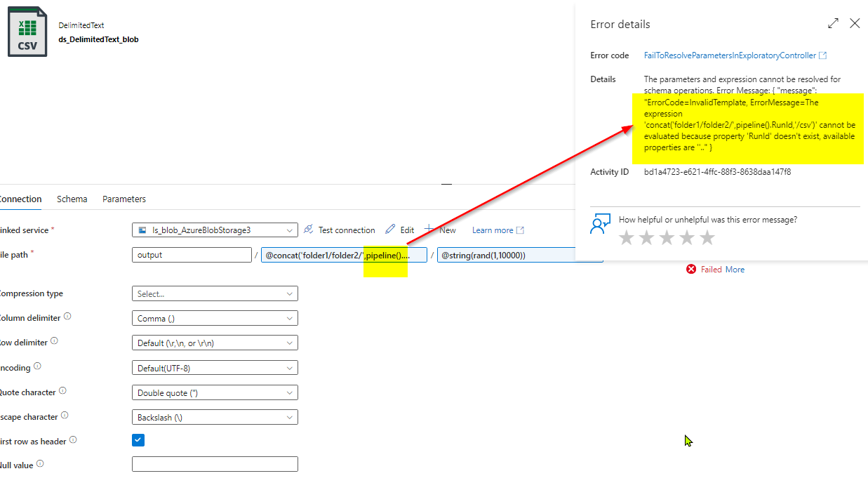This screenshot has height=490, width=868.
Task: Open Quote character Double quote dropdown
Action: [215, 392]
